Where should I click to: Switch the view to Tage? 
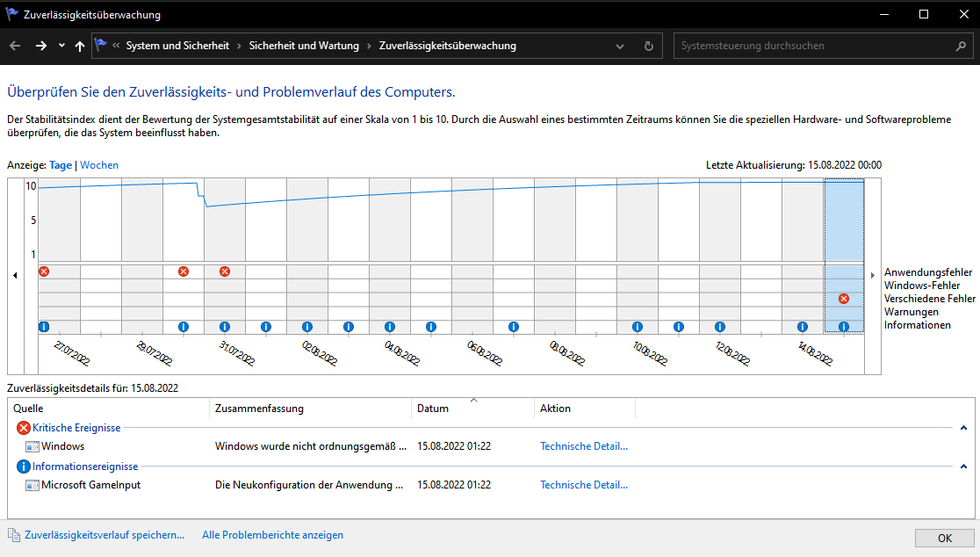pos(61,165)
